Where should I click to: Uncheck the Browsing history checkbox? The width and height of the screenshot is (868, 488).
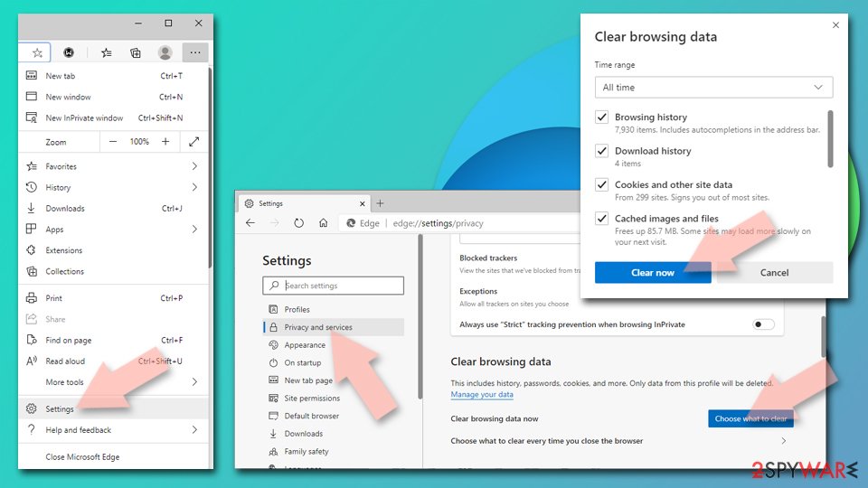pyautogui.click(x=602, y=117)
